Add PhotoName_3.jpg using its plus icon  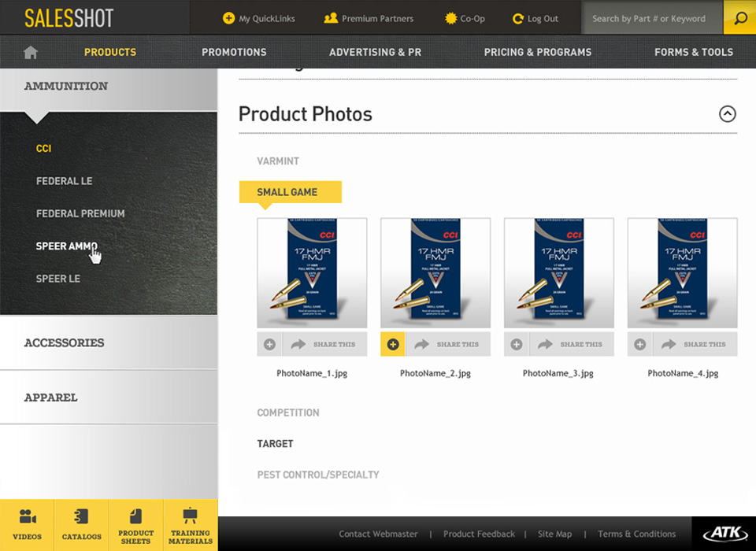click(517, 344)
